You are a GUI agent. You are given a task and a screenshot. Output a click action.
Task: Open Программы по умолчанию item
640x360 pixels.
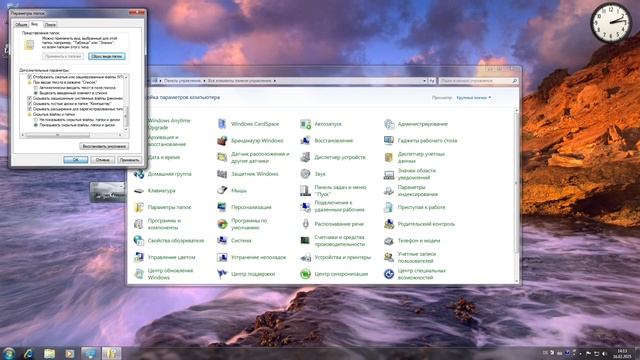point(242,224)
